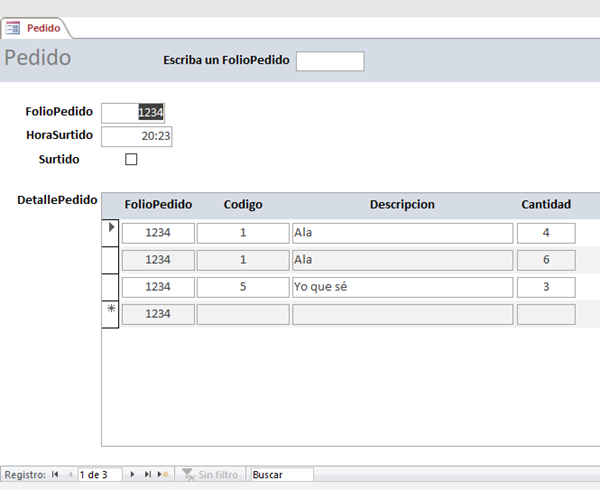Click Codigo cell with value 5
The height and width of the screenshot is (490, 600).
point(242,287)
